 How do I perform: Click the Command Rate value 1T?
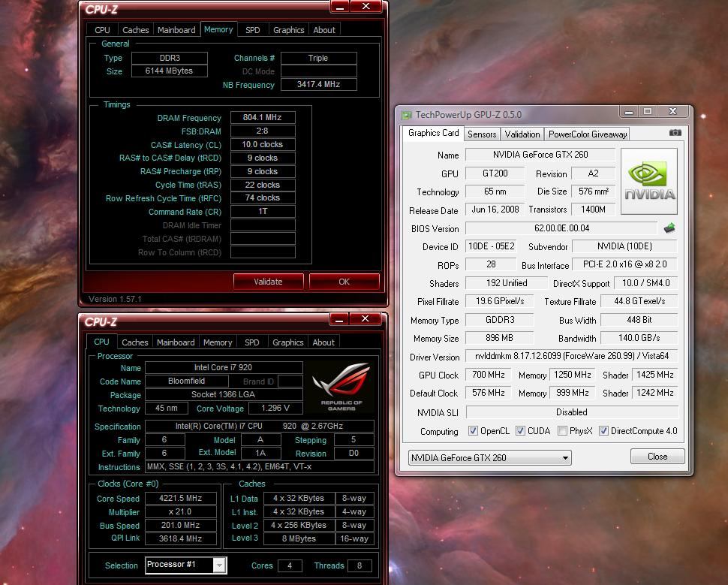(263, 212)
